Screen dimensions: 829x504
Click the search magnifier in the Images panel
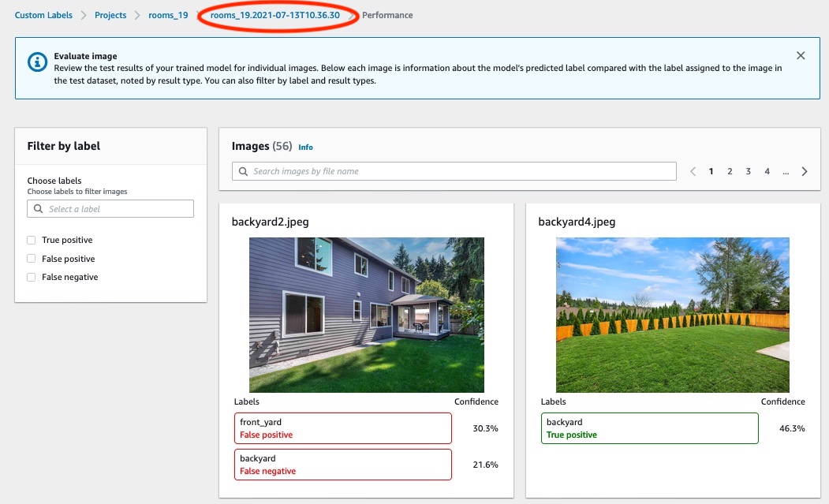243,171
